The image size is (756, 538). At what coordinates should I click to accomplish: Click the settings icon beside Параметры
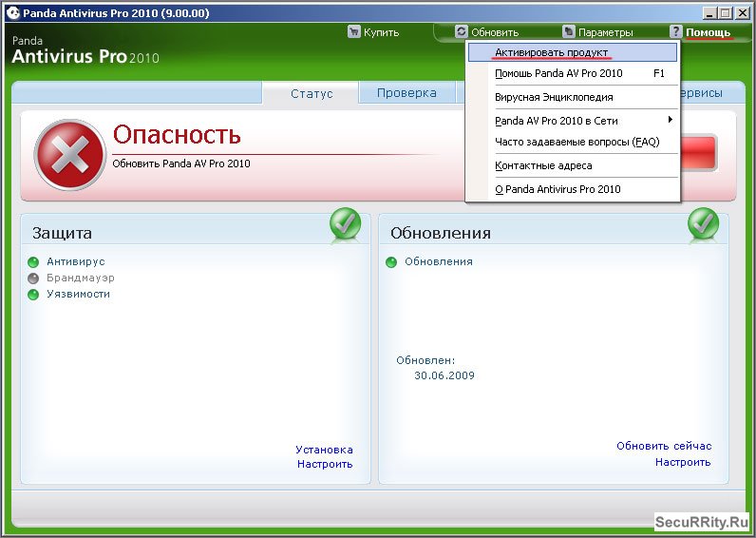click(569, 32)
